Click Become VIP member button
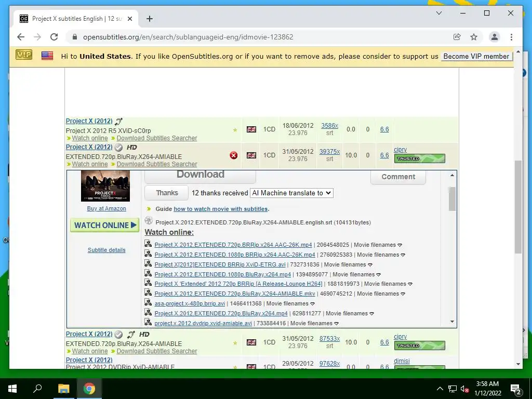Image resolution: width=532 pixels, height=399 pixels. [x=476, y=56]
